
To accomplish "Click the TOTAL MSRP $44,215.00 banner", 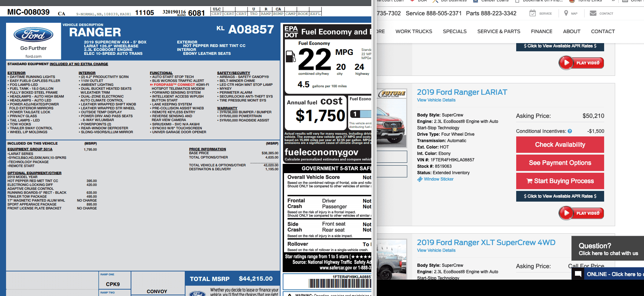I will coord(232,279).
